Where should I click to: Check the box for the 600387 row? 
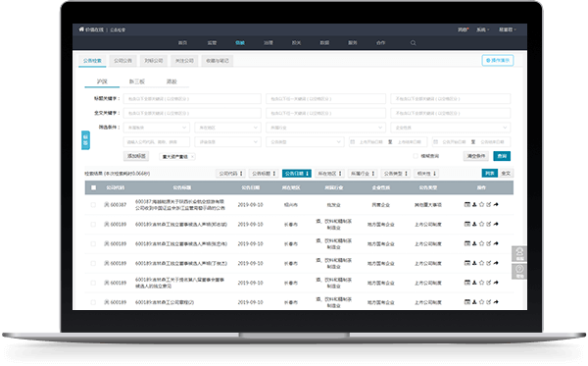click(x=93, y=204)
